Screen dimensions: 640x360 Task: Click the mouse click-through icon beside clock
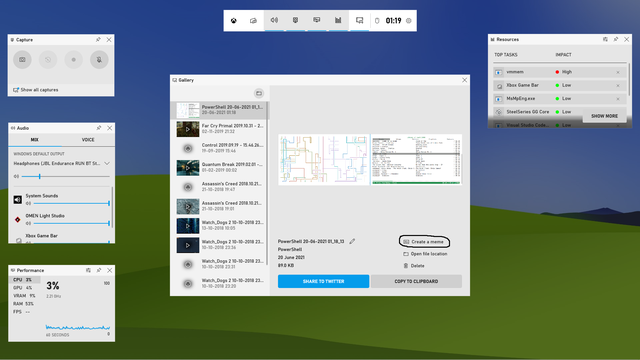tap(377, 21)
